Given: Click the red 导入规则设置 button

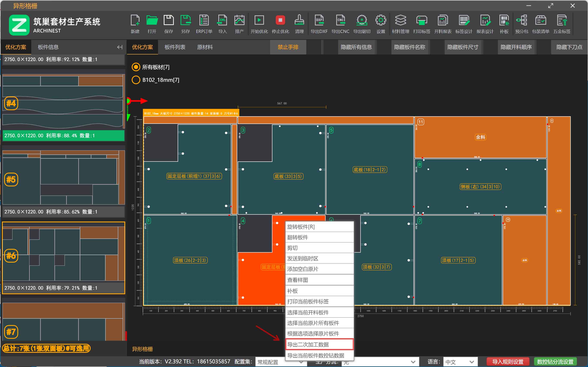Looking at the screenshot, I should click(508, 362).
